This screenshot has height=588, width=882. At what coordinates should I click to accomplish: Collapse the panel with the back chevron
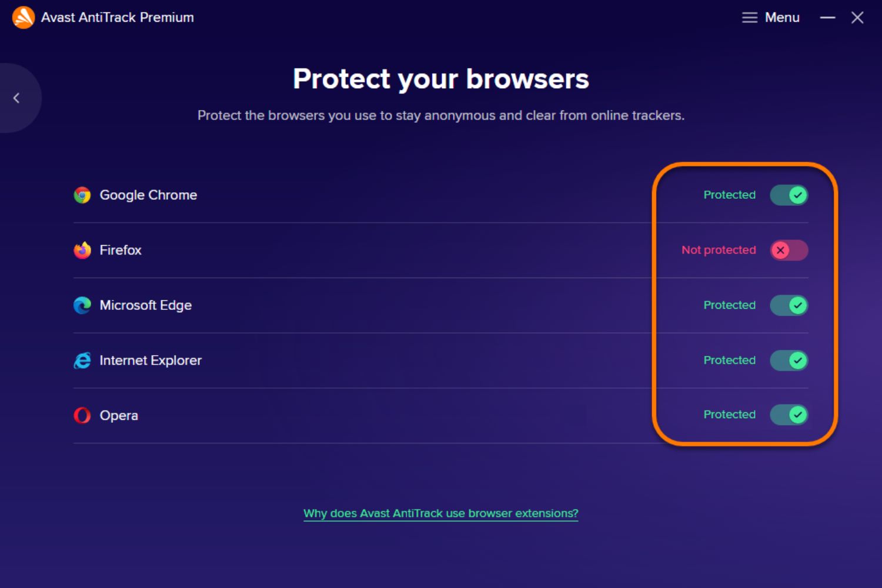coord(16,98)
